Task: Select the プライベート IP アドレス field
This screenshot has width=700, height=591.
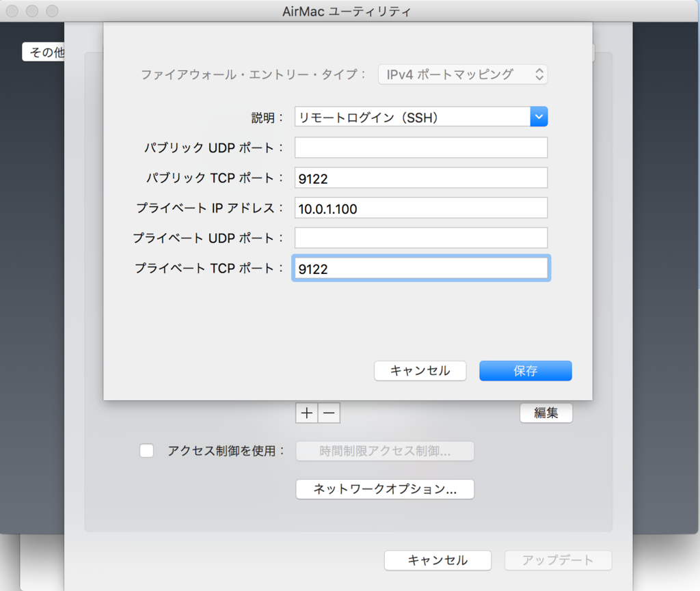Action: tap(421, 208)
